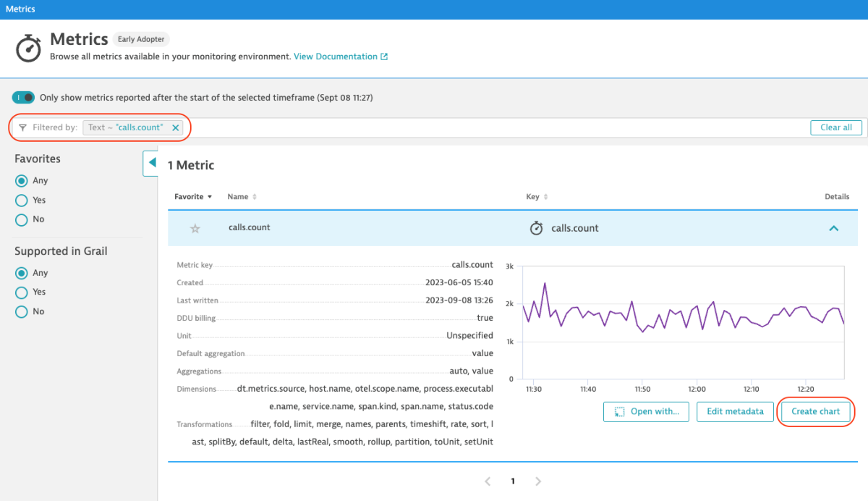Clear all active filters
This screenshot has height=501, width=868.
(835, 127)
